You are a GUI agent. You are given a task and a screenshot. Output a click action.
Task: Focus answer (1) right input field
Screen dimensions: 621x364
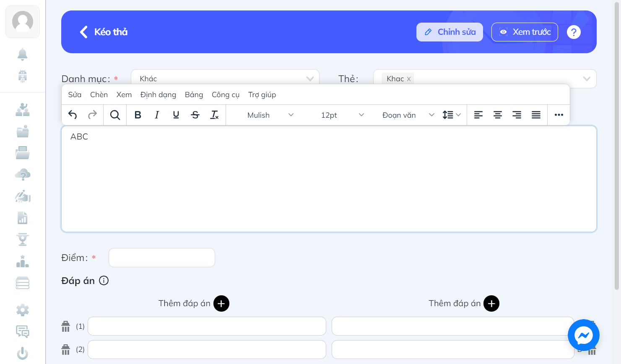coord(453,326)
